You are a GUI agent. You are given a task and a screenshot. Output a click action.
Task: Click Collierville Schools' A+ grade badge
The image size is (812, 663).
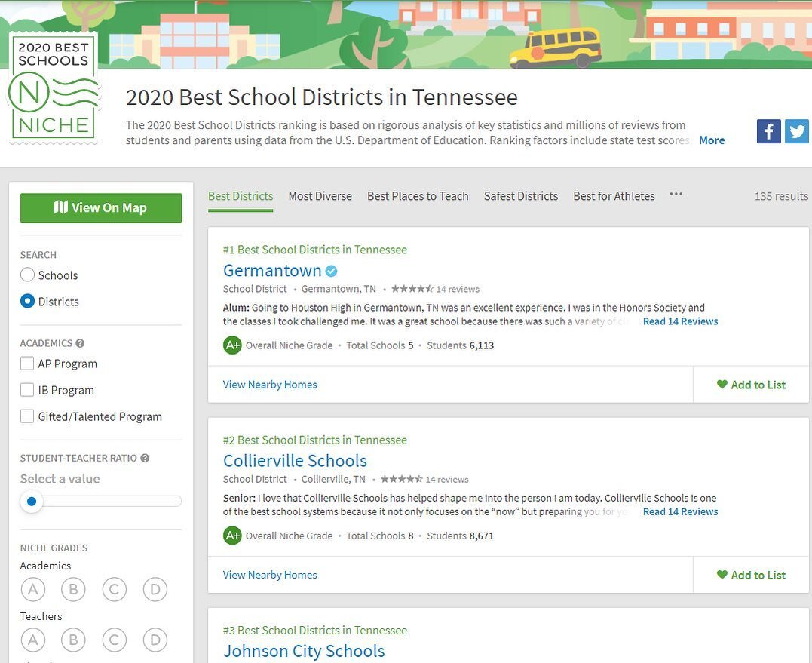point(232,536)
